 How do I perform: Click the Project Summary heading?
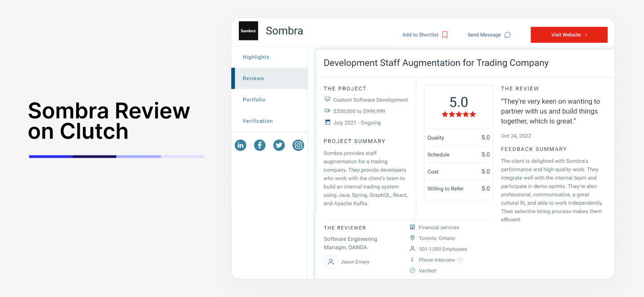tap(355, 141)
